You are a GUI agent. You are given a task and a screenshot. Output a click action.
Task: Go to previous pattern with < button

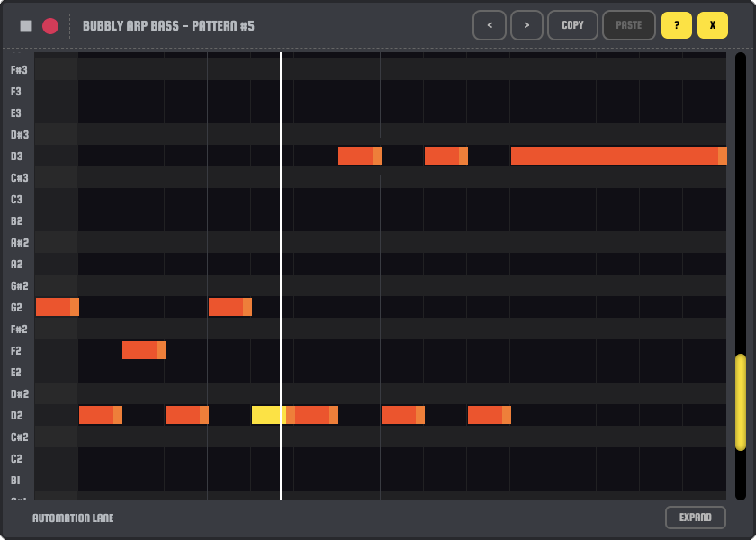[x=490, y=25]
